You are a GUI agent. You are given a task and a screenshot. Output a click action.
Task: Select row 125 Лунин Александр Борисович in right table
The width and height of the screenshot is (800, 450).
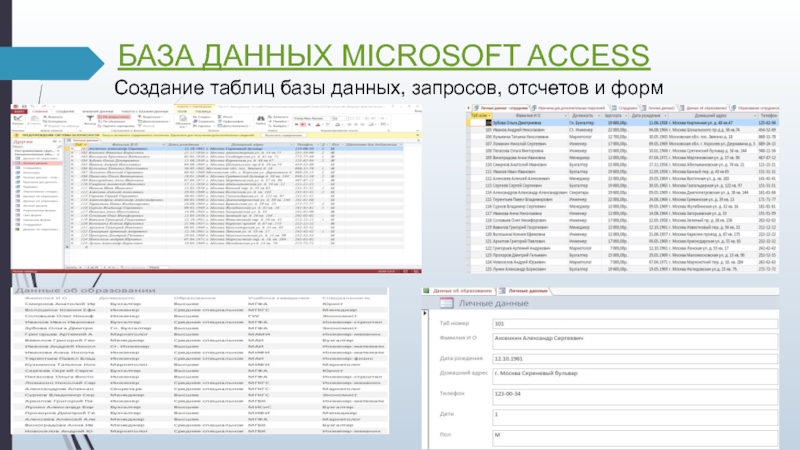point(623,269)
